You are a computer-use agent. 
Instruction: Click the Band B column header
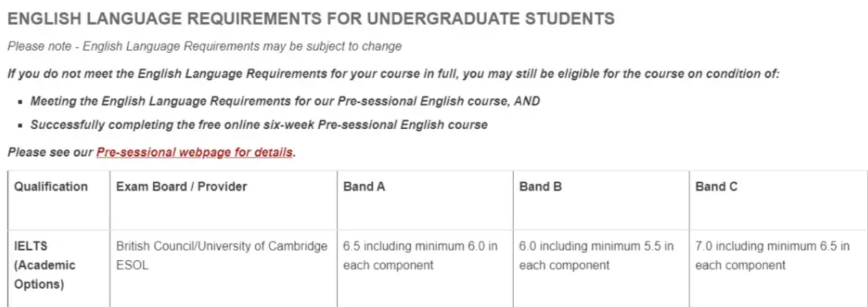pyautogui.click(x=540, y=187)
